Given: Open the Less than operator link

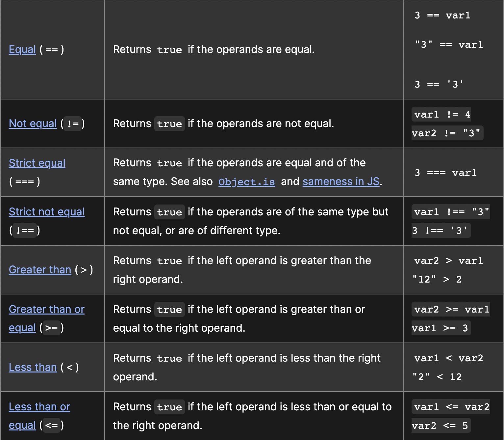Looking at the screenshot, I should [x=33, y=367].
